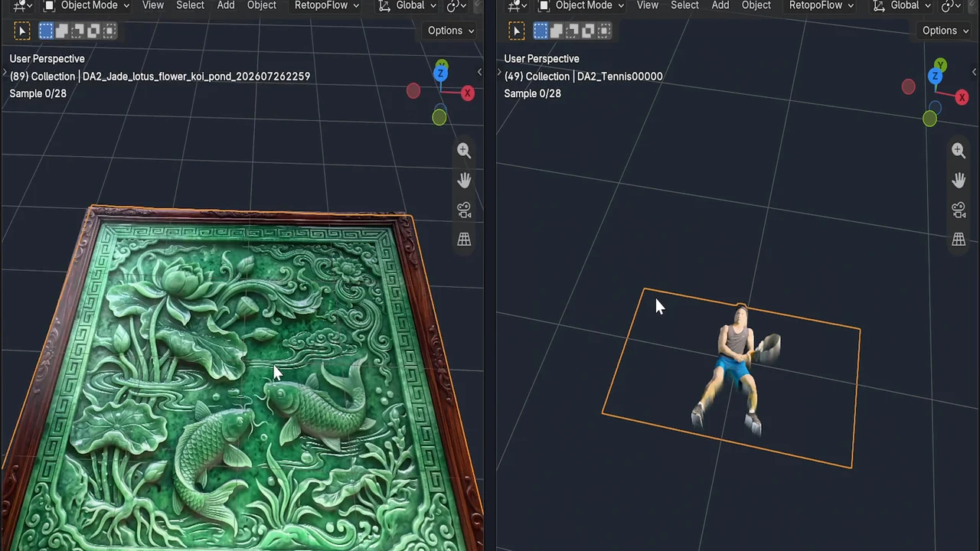Enable 'set new selection' mode in left viewport
This screenshot has width=980, height=551.
46,31
